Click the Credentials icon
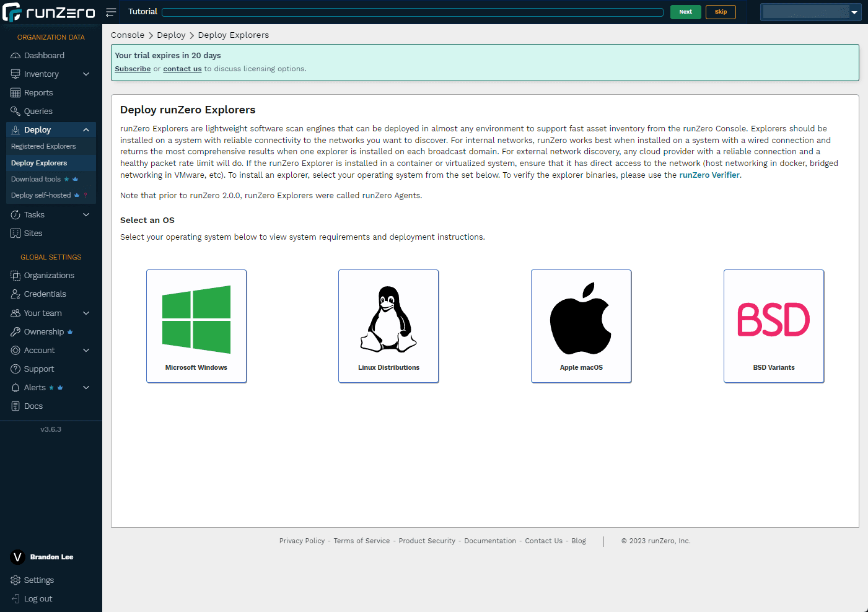Image resolution: width=868 pixels, height=612 pixels. click(15, 294)
